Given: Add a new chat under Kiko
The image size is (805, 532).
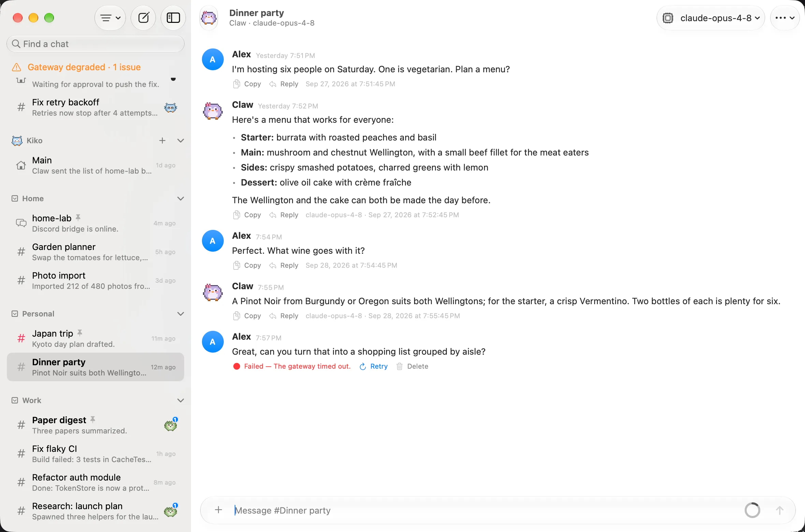Looking at the screenshot, I should click(x=162, y=141).
